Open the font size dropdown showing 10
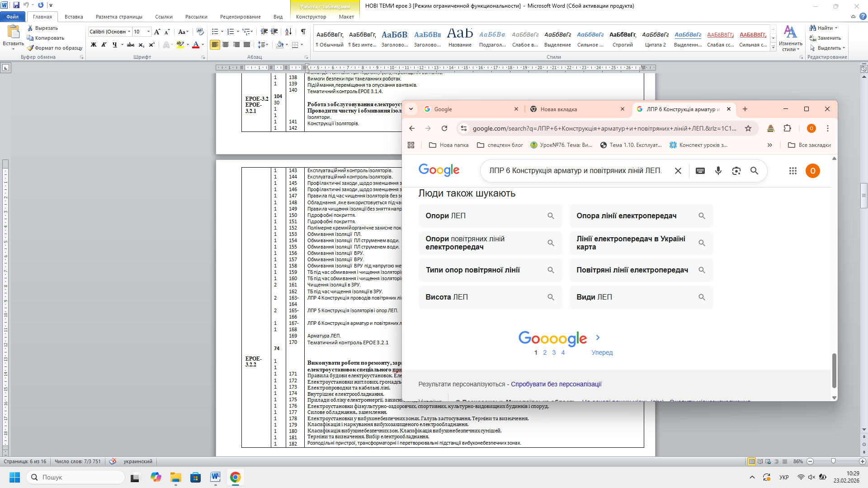The width and height of the screenshot is (868, 488). click(x=148, y=32)
